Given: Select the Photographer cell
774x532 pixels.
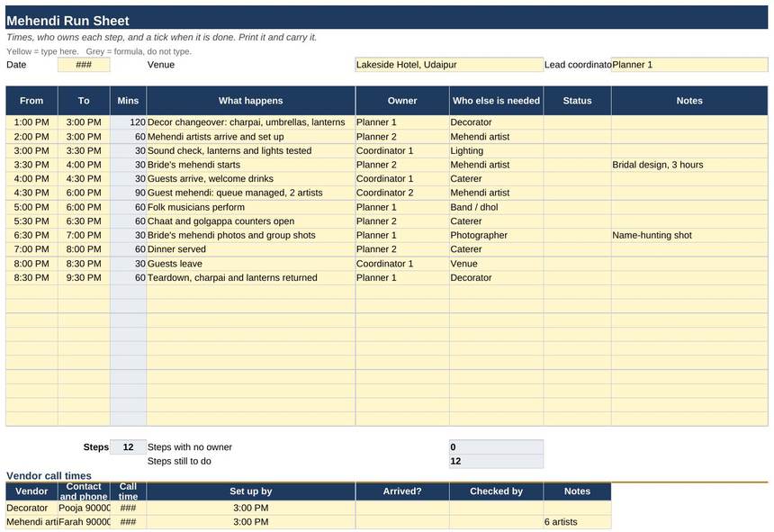Looking at the screenshot, I should coord(497,236).
